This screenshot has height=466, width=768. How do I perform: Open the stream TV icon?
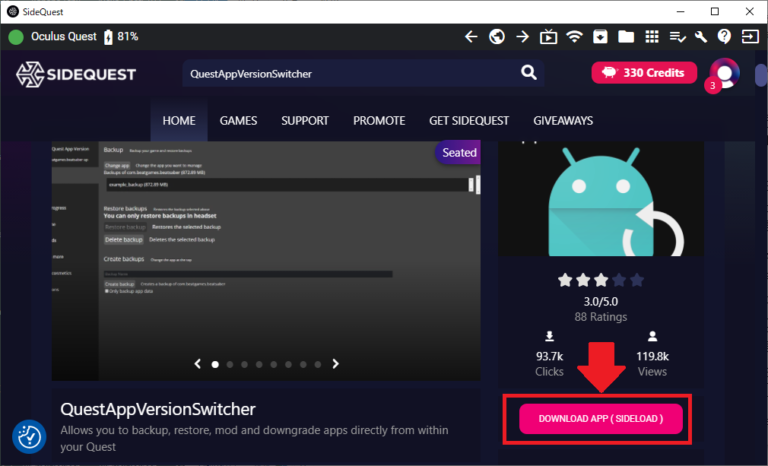548,37
